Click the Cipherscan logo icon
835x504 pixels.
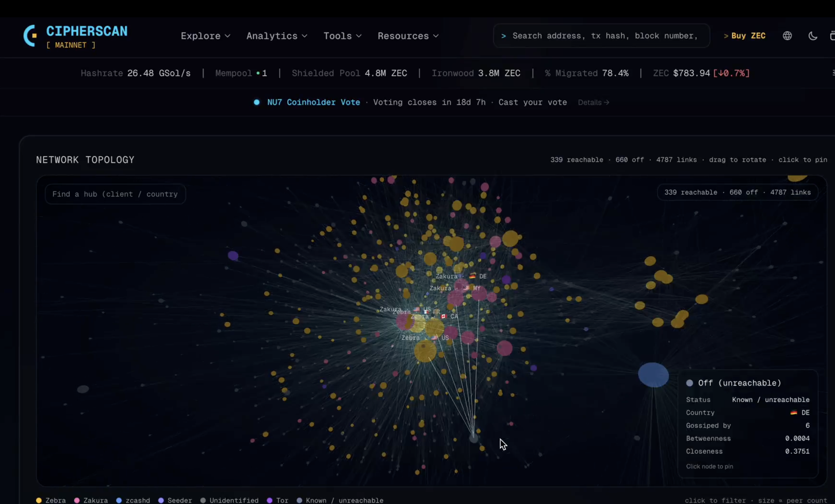click(x=30, y=36)
